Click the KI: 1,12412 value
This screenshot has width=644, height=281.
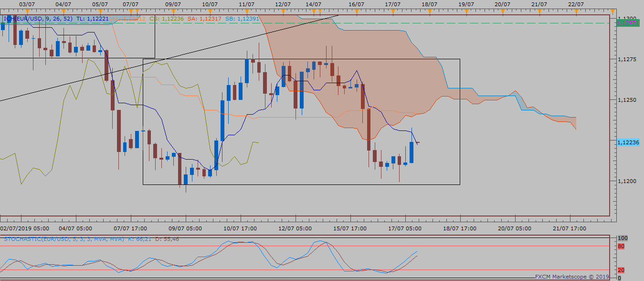[x=128, y=19]
